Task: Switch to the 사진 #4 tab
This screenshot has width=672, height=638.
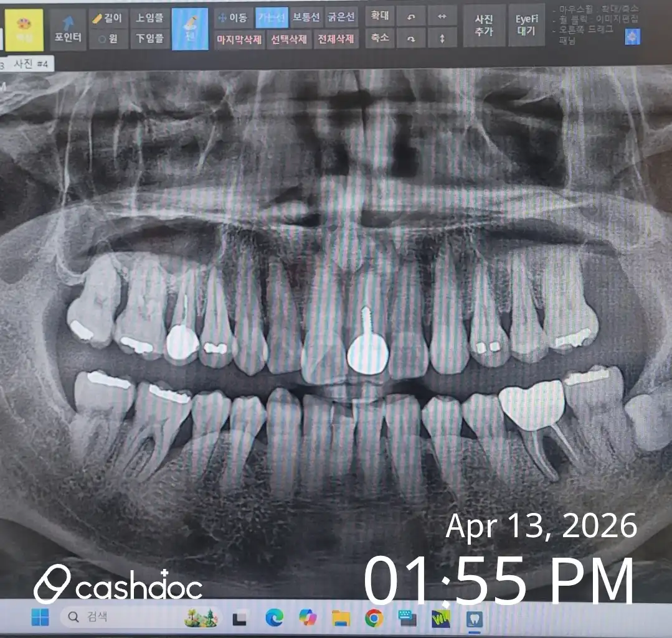Action: pyautogui.click(x=33, y=64)
